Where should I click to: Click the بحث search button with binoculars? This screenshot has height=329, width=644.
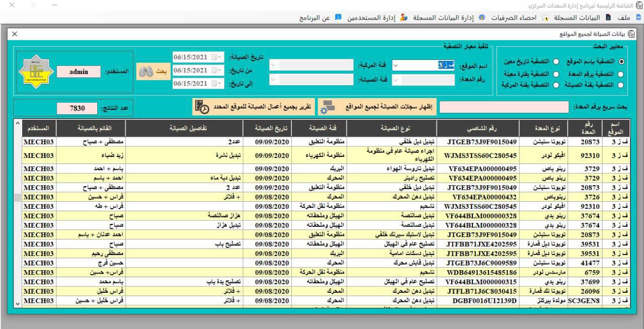[153, 72]
